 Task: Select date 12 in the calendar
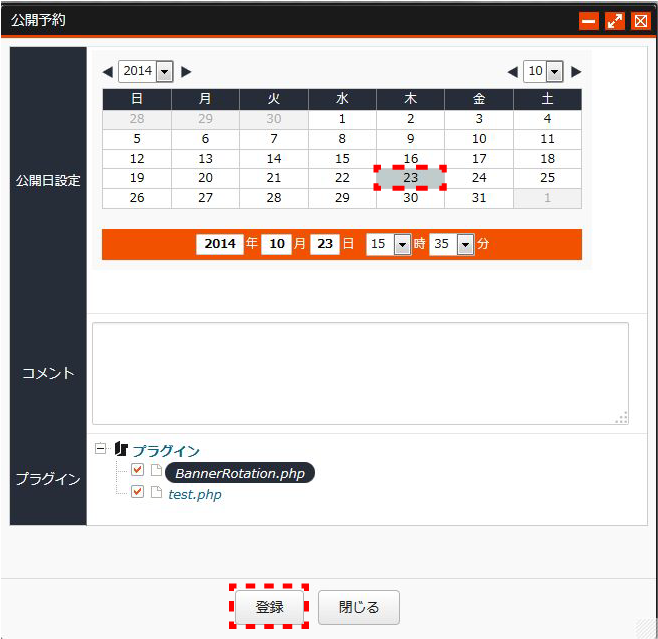click(x=137, y=159)
